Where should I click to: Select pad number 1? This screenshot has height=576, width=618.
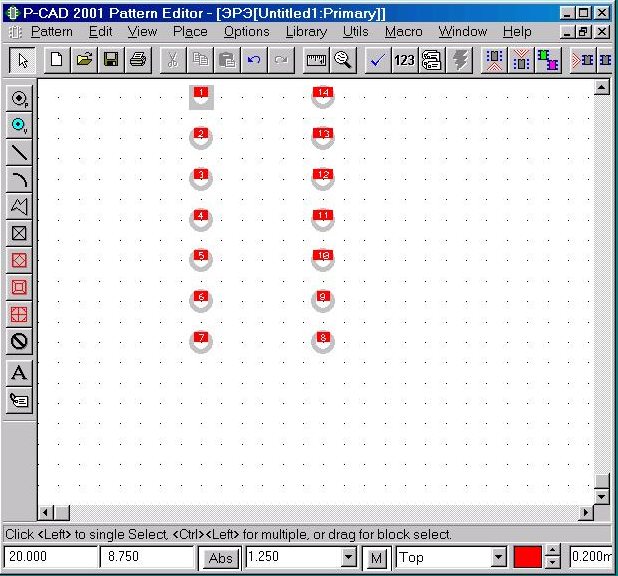pyautogui.click(x=201, y=97)
